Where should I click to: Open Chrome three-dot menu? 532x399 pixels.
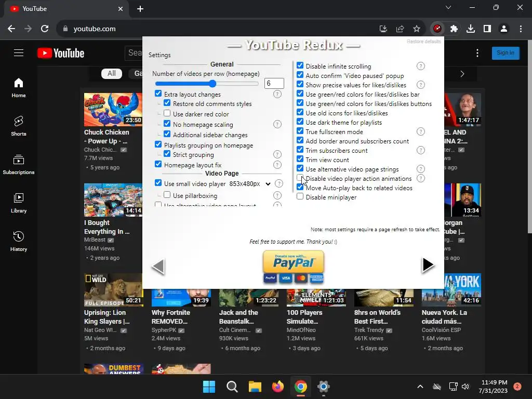(521, 29)
